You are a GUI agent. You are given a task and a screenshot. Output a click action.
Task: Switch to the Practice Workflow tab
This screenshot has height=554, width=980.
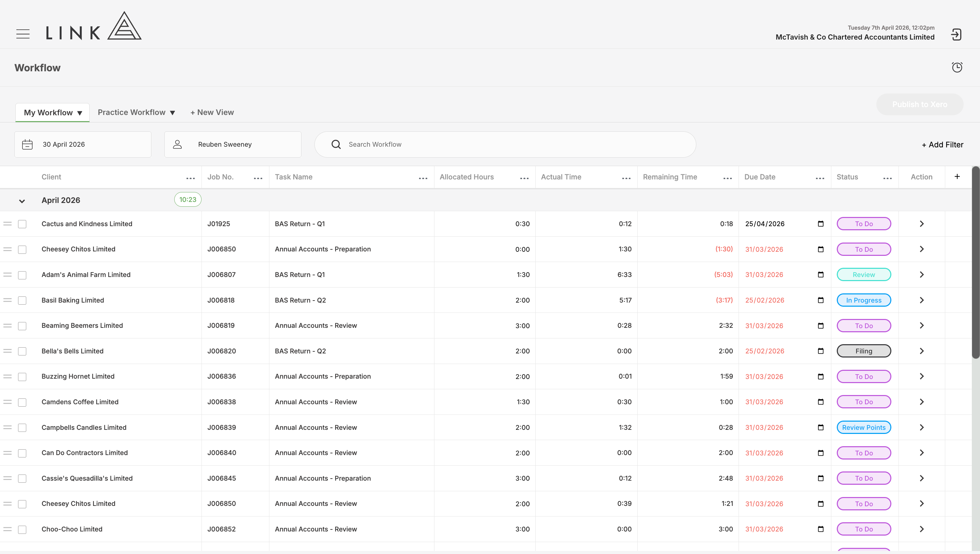[x=132, y=112]
